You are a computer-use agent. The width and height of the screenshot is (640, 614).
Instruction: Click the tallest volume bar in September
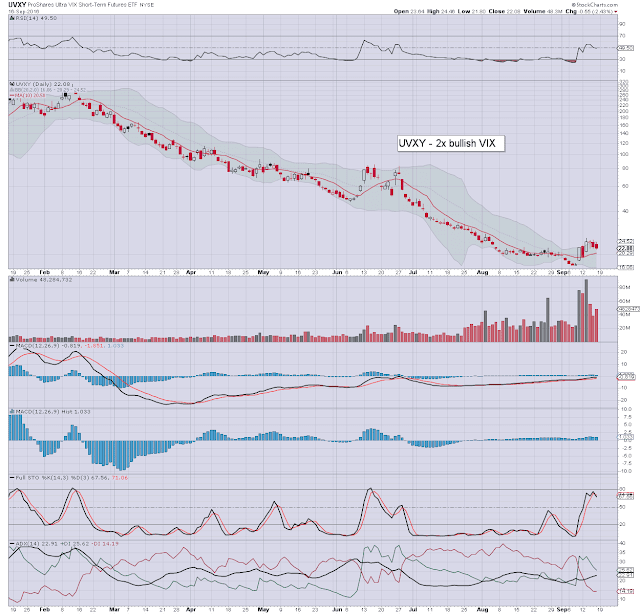[x=587, y=311]
